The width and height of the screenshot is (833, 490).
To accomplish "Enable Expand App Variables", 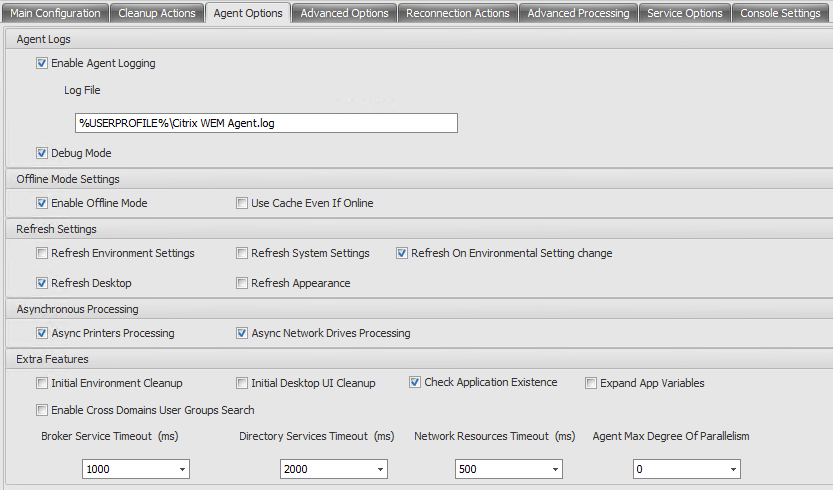I will (591, 383).
